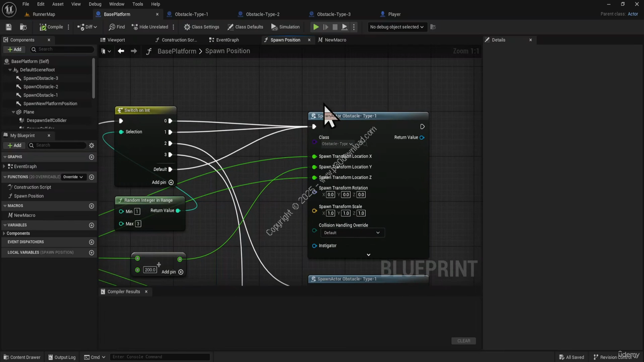Click the Save blueprint icon
Screen dimensions: 644x362
[9, 27]
